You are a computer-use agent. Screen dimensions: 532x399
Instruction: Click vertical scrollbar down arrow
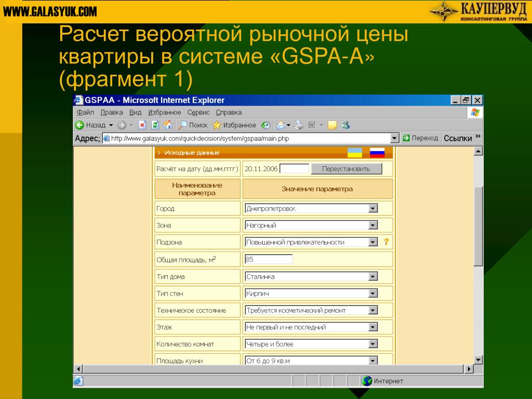(478, 360)
